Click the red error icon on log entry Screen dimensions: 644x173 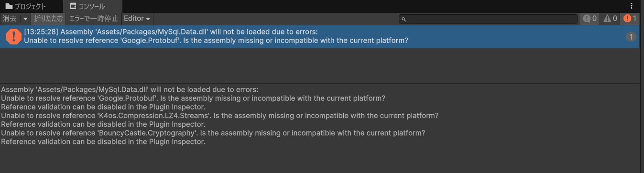13,37
